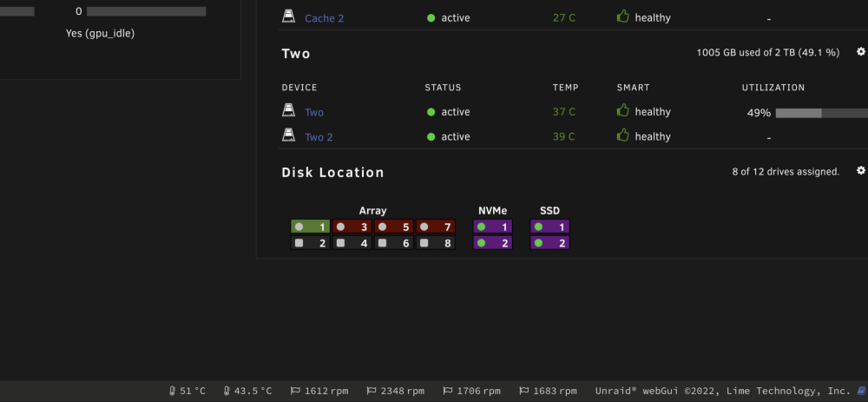Screen dimensions: 868x402
Task: Click green active status dot for Two
Action: (x=431, y=112)
